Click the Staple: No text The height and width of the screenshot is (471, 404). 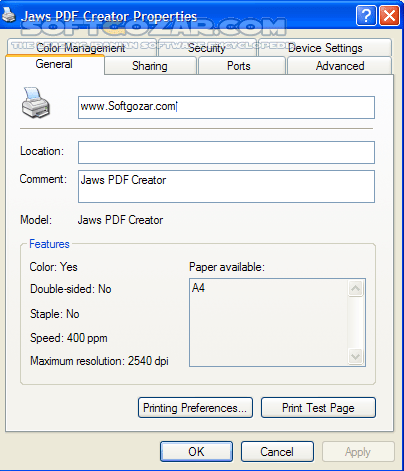click(55, 314)
